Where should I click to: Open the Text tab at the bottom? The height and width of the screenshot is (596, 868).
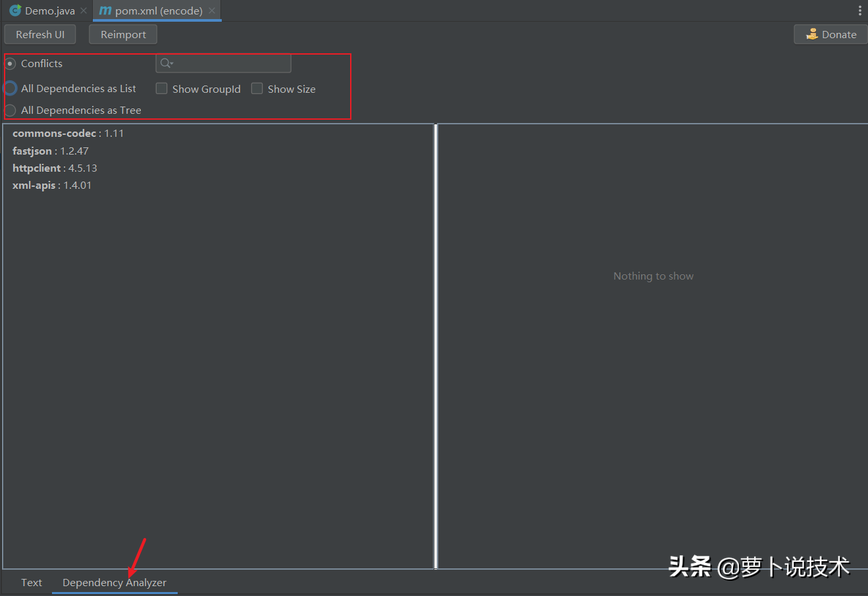click(x=32, y=582)
